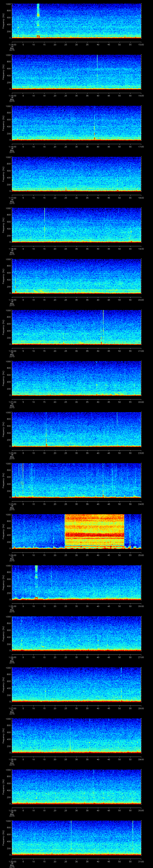Click the '1:27:00' start time label
Image resolution: width=153 pixels, height=868 pixels.
coord(12,708)
